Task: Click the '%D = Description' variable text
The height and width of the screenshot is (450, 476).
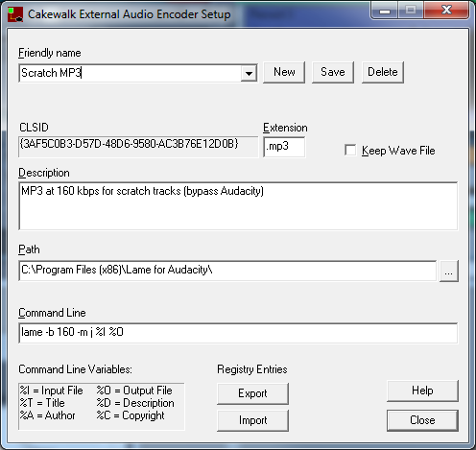Action: click(135, 403)
